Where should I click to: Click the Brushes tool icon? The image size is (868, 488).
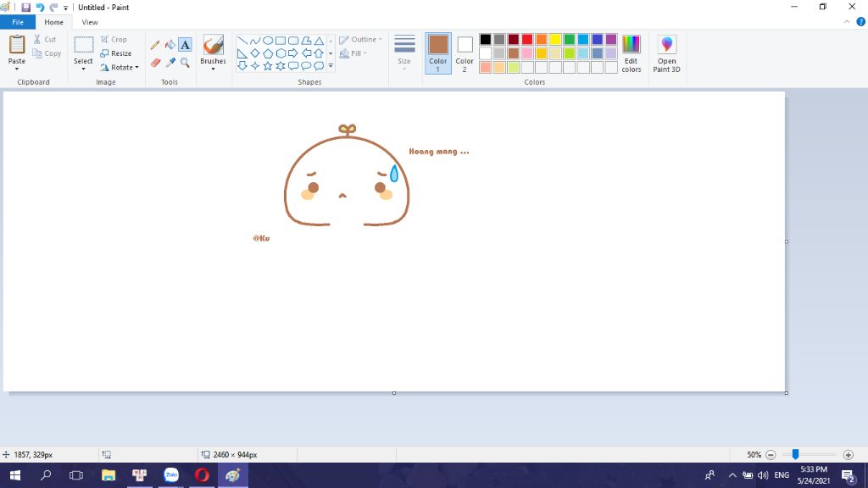pyautogui.click(x=213, y=45)
